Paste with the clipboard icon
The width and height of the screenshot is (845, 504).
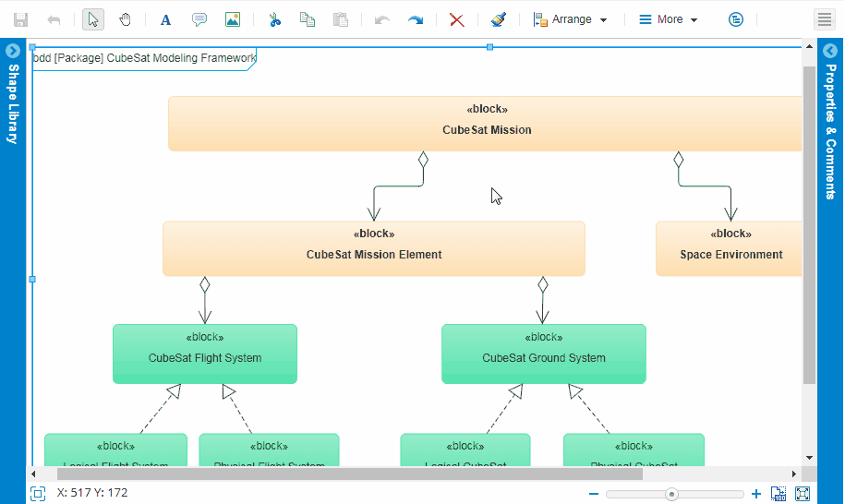click(341, 20)
